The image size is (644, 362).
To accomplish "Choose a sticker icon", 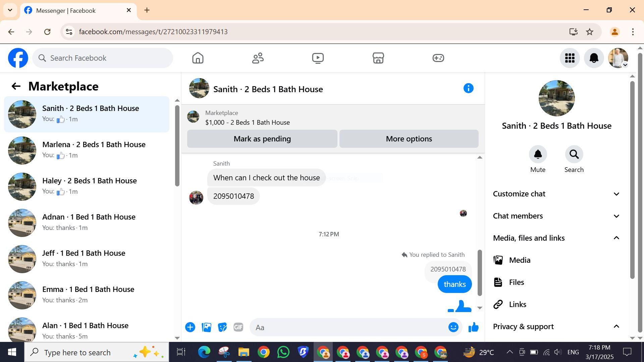I will [x=222, y=327].
